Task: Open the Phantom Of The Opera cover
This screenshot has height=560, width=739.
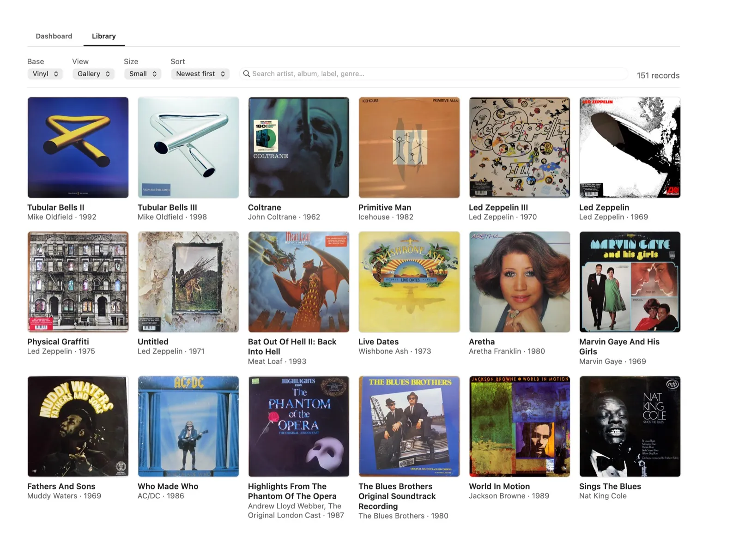Action: (299, 427)
